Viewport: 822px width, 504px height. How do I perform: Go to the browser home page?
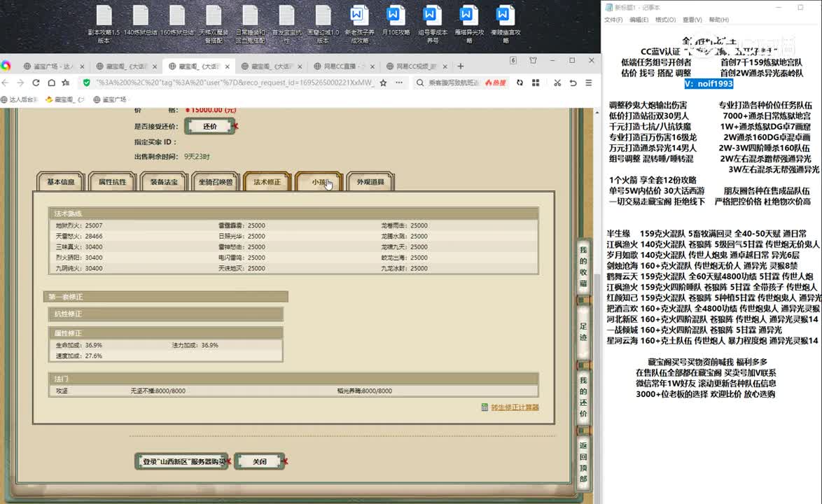coord(51,83)
